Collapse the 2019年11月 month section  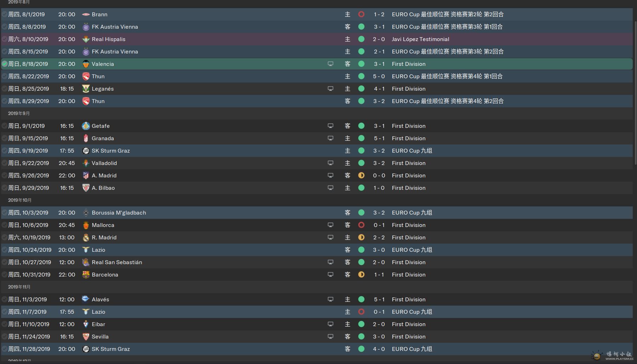[19, 287]
